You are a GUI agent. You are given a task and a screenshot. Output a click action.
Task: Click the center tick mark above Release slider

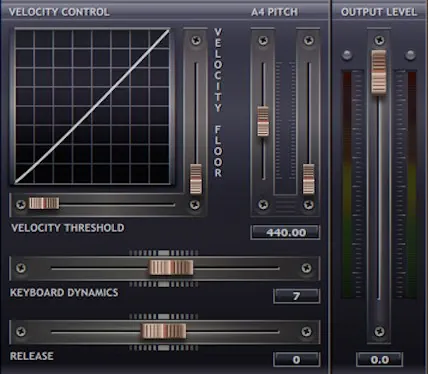(x=163, y=316)
